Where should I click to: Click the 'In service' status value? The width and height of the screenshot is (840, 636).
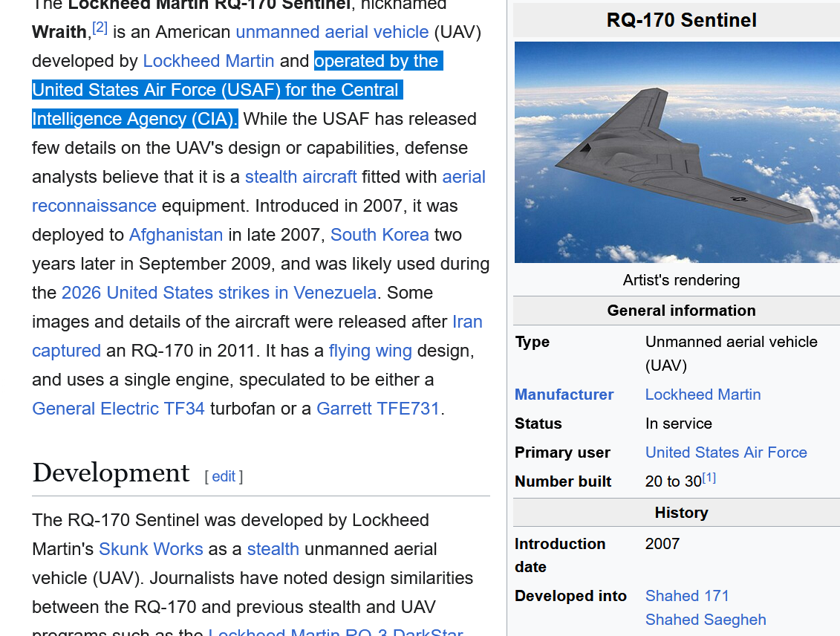coord(679,424)
